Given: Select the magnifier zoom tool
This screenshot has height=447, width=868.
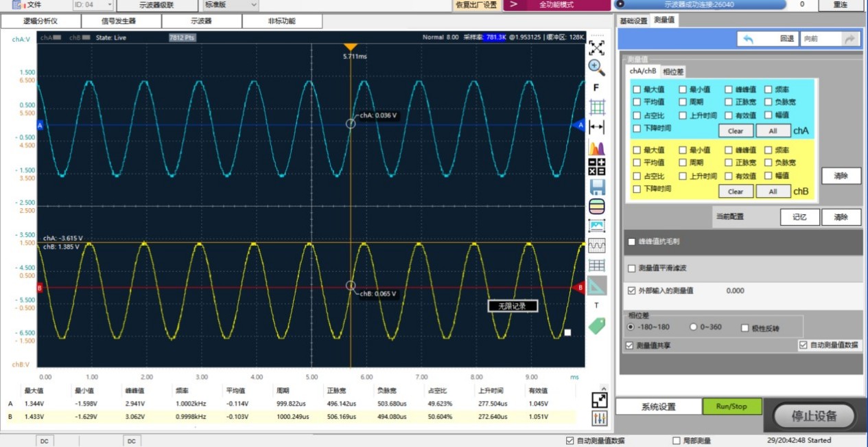Looking at the screenshot, I should click(597, 67).
